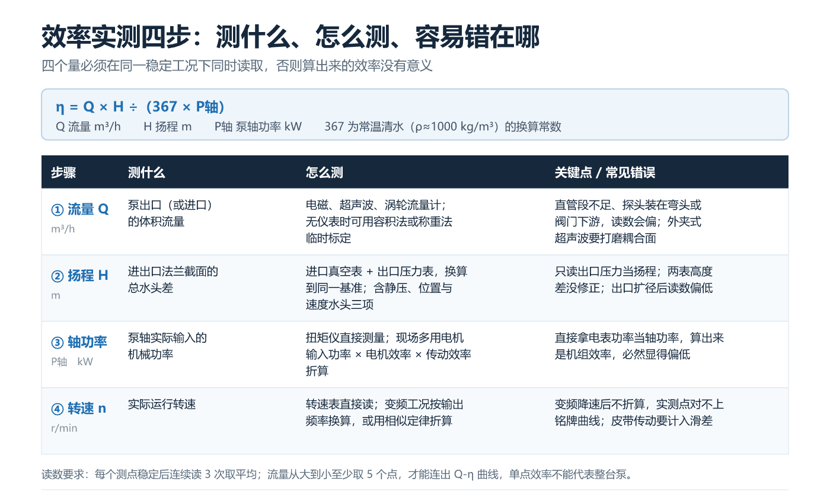
Task: Select the cell starting "进口真空表 + 出口压力表"
Action: [387, 288]
